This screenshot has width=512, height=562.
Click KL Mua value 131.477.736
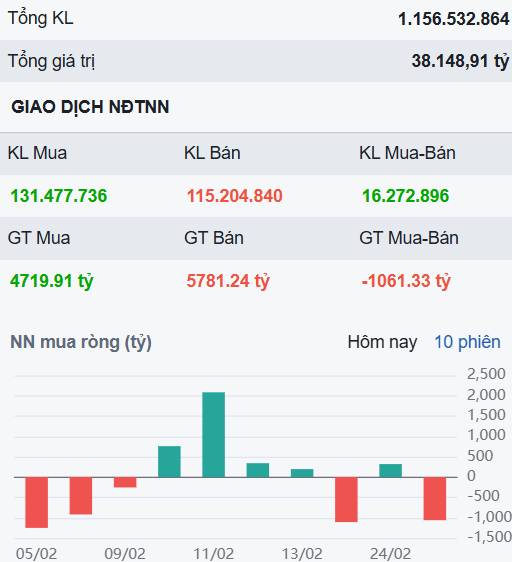point(59,196)
